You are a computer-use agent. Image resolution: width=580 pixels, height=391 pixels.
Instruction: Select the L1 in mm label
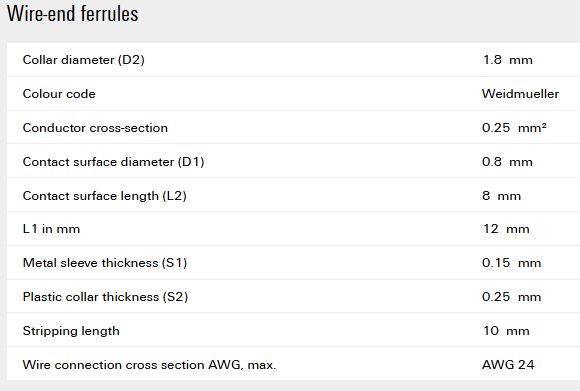(x=51, y=229)
